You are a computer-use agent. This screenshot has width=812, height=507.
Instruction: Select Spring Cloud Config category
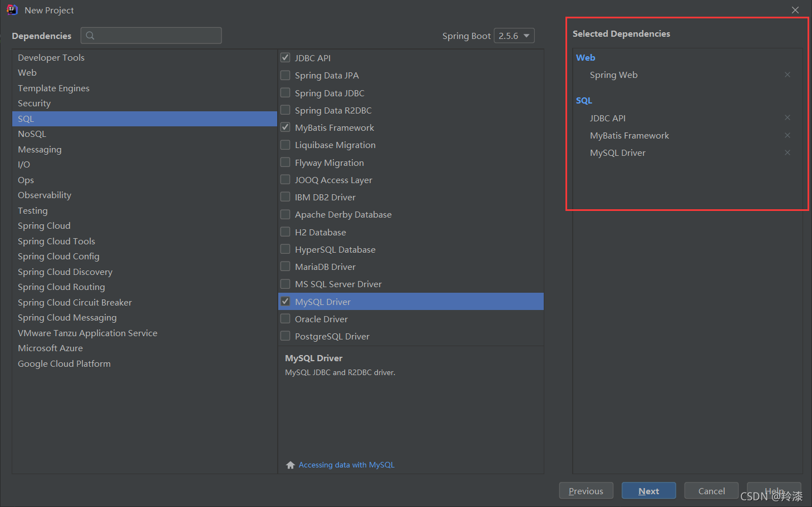(x=145, y=257)
